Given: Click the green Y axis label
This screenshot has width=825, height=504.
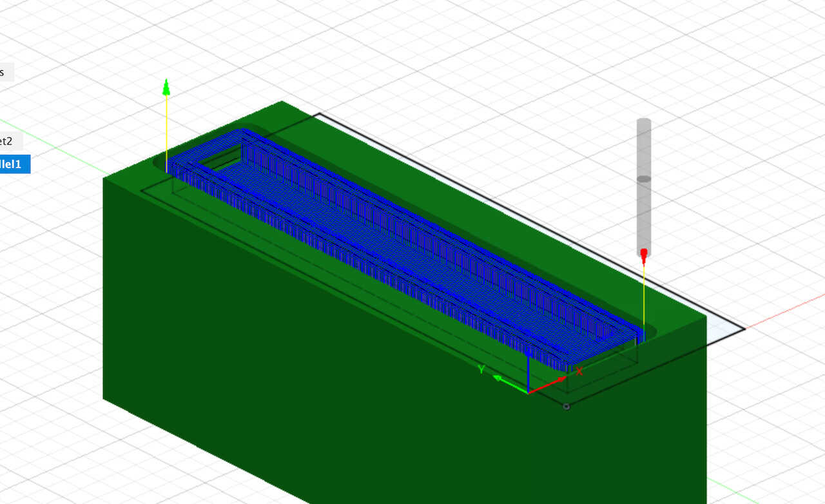Looking at the screenshot, I should (x=481, y=369).
